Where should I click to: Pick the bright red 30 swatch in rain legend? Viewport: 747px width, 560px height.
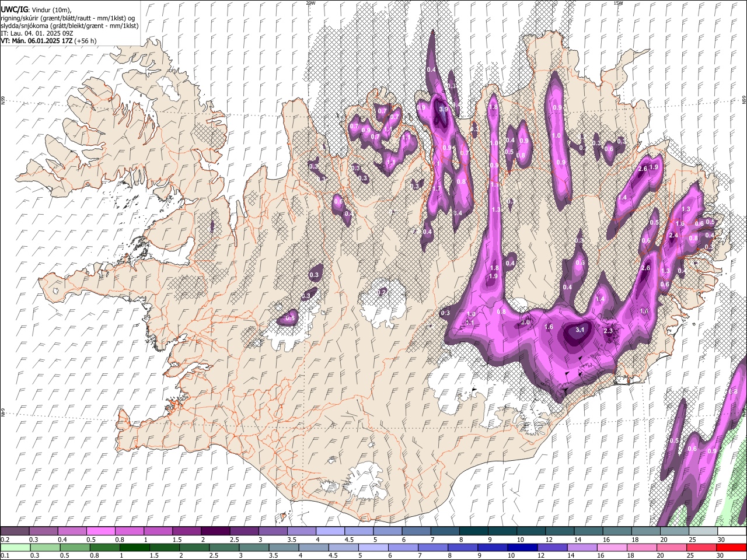(731, 547)
